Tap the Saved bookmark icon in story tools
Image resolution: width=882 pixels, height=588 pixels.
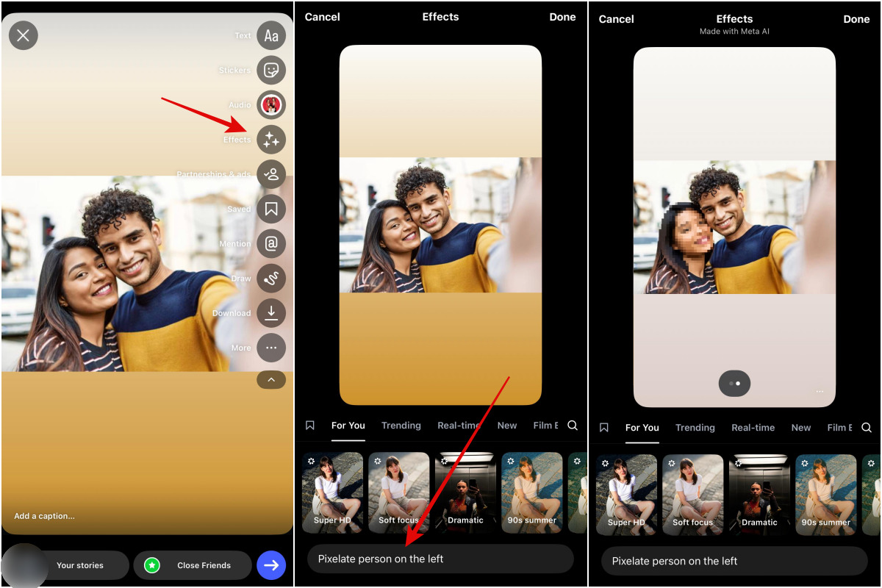[x=271, y=209]
